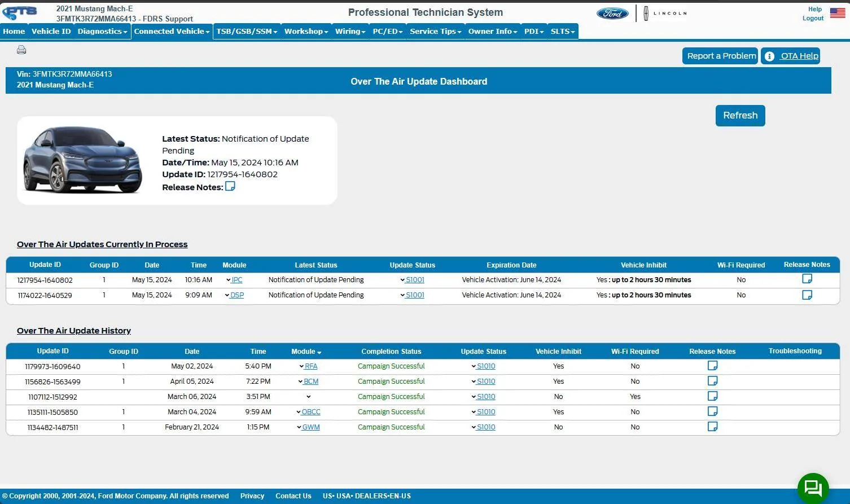Open release notes for update 1179973-1609640
Image resolution: width=850 pixels, height=504 pixels.
(713, 366)
